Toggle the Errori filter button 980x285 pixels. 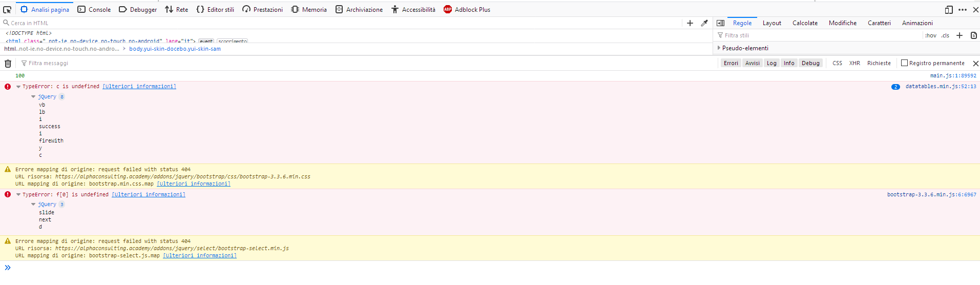click(x=731, y=63)
